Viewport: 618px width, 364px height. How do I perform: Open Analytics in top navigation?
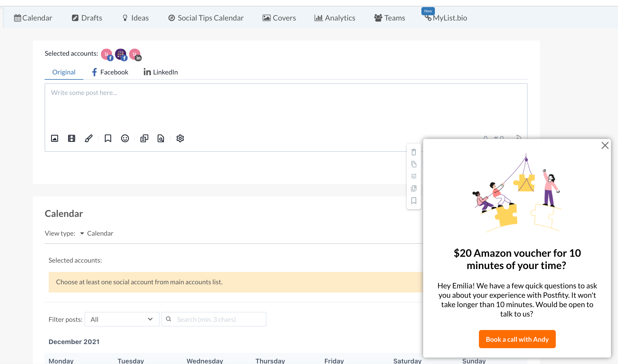[x=335, y=18]
